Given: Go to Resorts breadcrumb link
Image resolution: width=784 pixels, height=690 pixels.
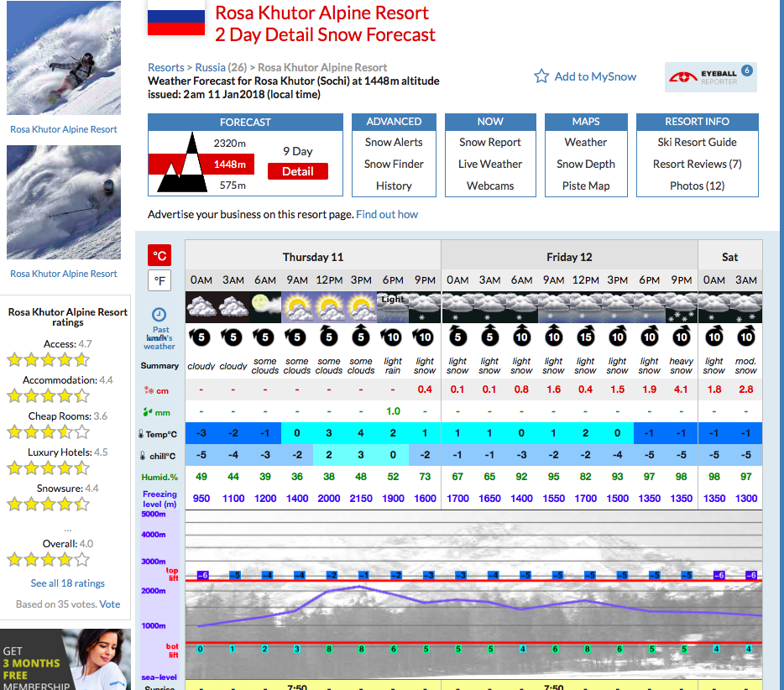Looking at the screenshot, I should point(166,67).
